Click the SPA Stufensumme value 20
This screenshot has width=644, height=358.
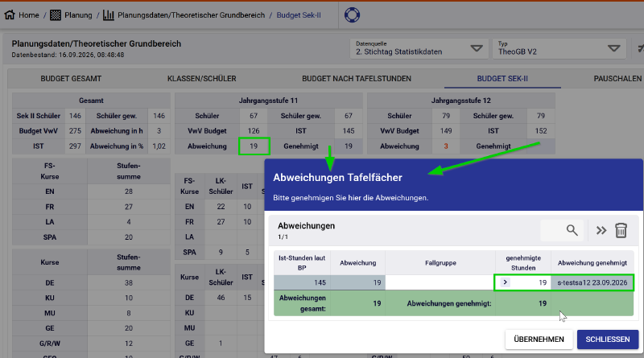click(129, 237)
